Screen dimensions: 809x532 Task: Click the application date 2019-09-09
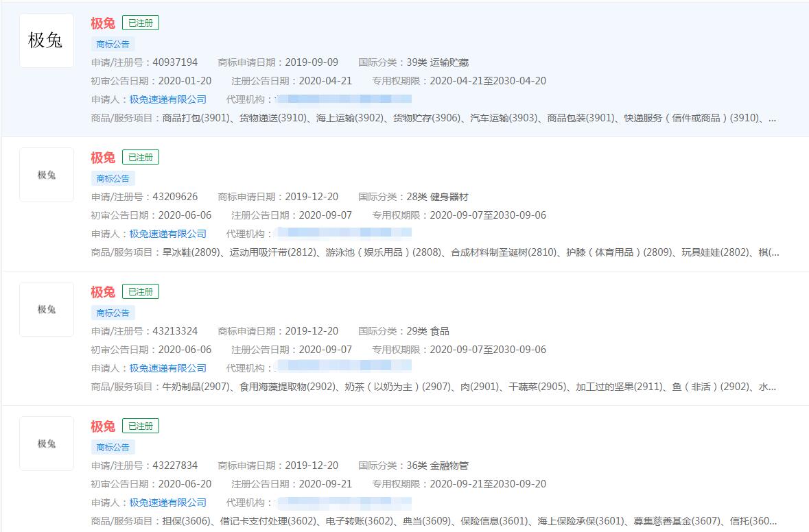[x=312, y=62]
